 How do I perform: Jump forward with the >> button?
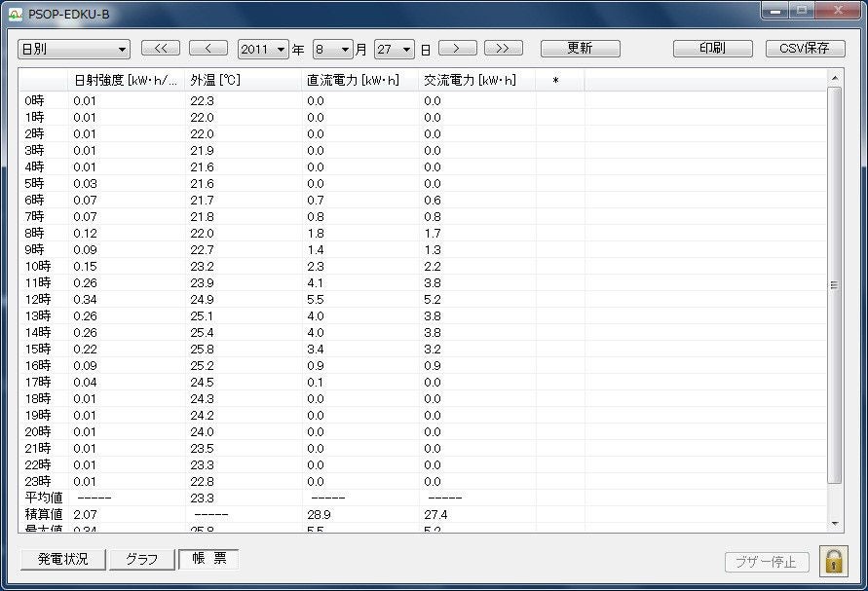pyautogui.click(x=503, y=49)
